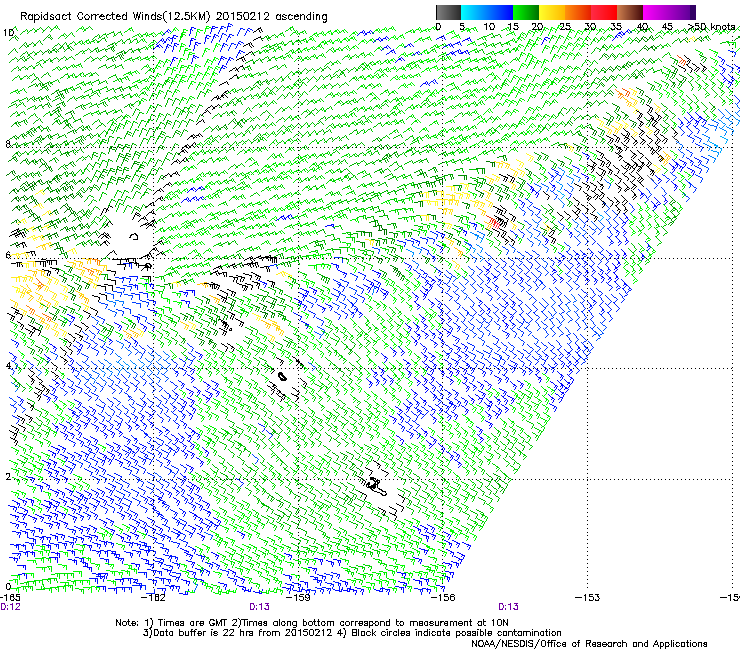
Task: Click the black island outline near 4N west of -159
Action: coord(282,376)
